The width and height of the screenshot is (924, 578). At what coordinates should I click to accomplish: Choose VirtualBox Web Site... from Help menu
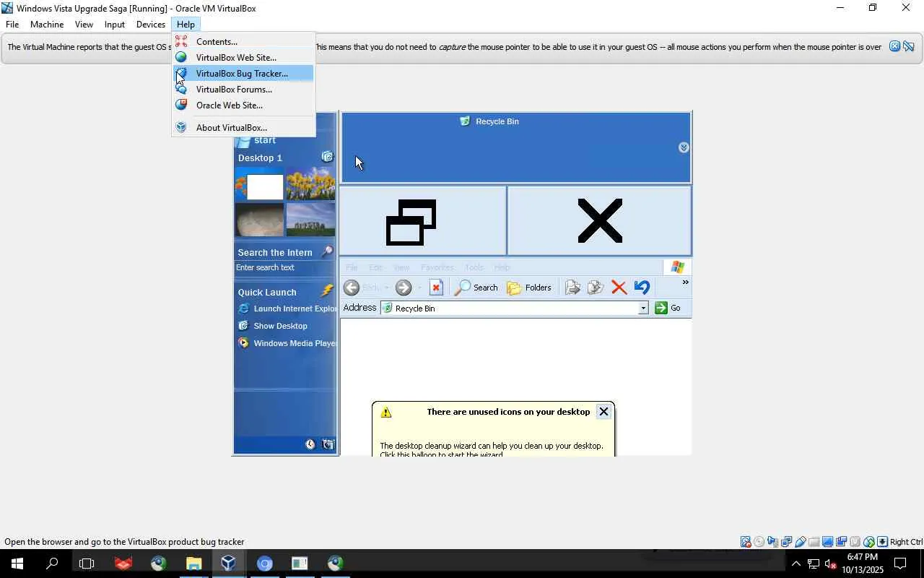(x=243, y=58)
